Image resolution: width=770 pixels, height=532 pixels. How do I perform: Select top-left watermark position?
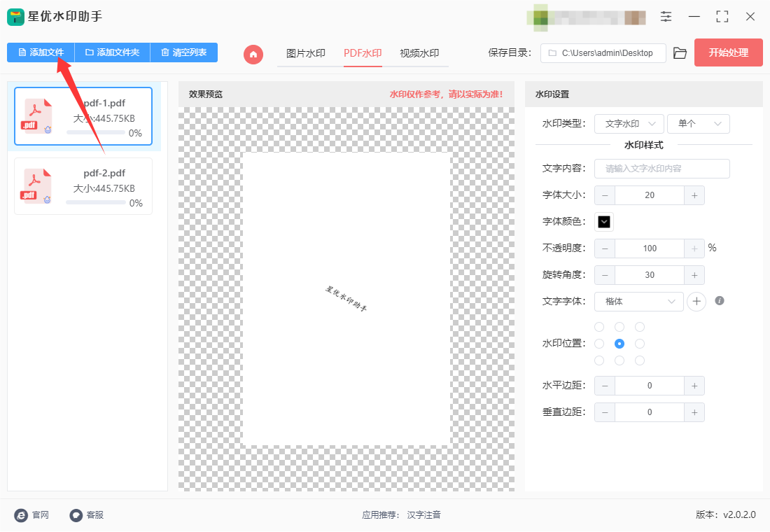[x=599, y=327]
